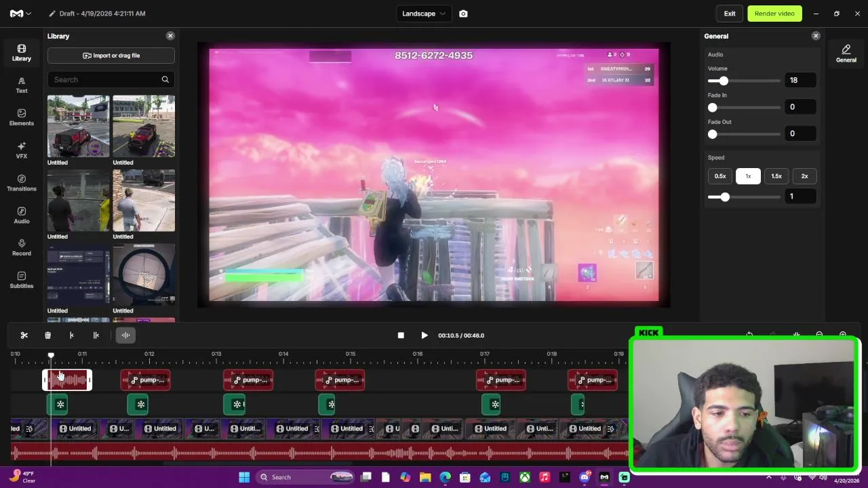This screenshot has width=868, height=488.
Task: Show hidden system tray icons
Action: pos(769,477)
